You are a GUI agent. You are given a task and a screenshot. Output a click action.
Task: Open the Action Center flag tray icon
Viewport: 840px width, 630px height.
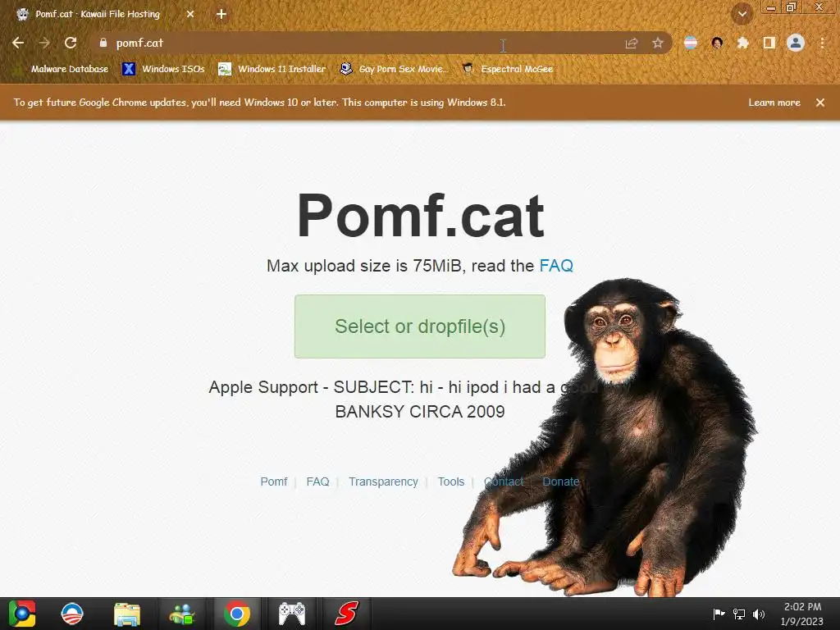[x=719, y=614]
